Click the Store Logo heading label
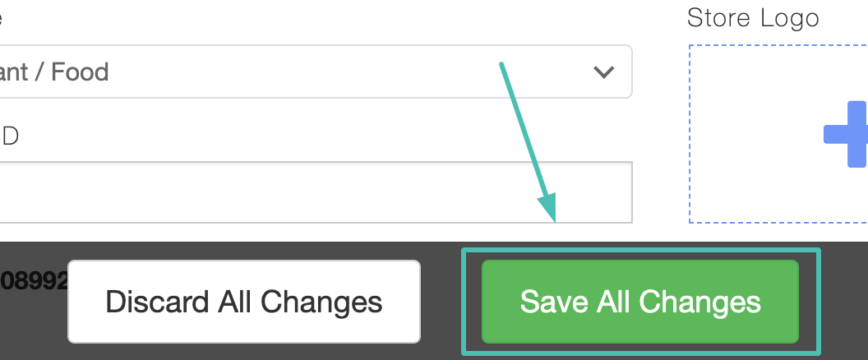 (x=753, y=18)
